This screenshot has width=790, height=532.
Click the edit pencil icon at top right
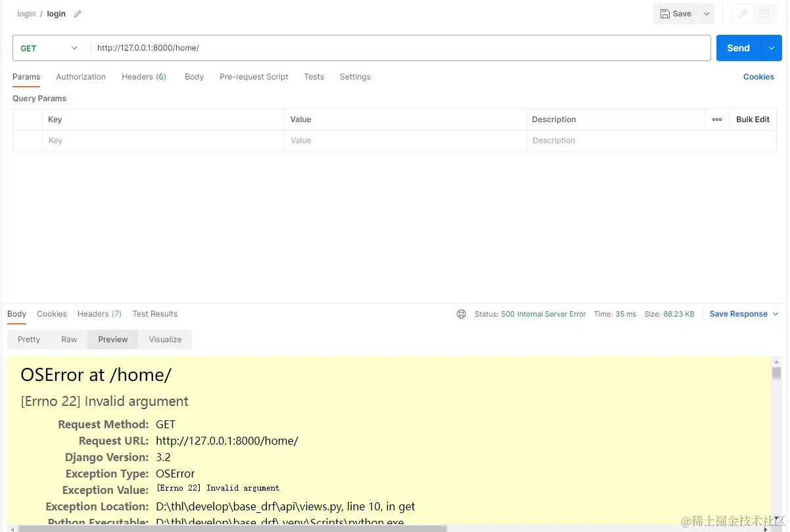tap(743, 14)
